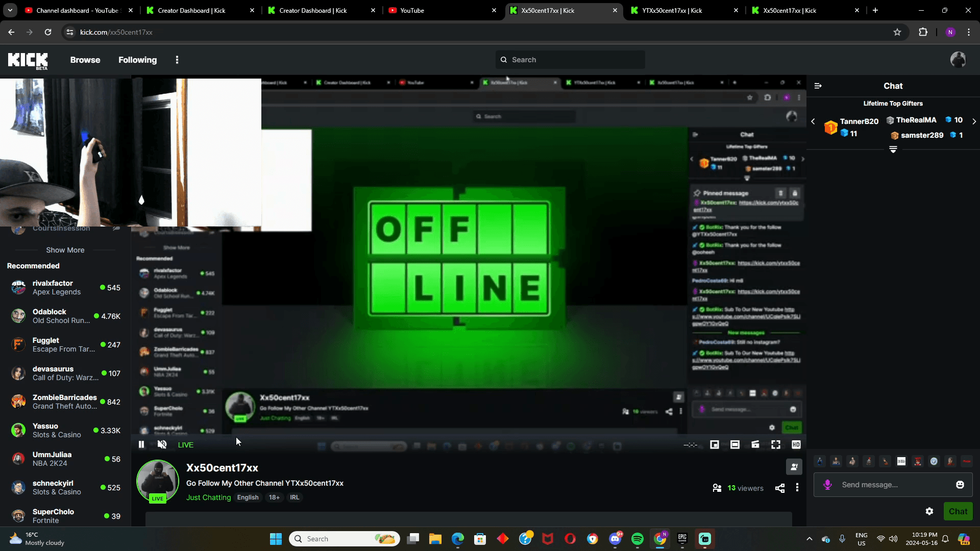Open a new browser tab
This screenshot has width=980, height=551.
coord(875,10)
